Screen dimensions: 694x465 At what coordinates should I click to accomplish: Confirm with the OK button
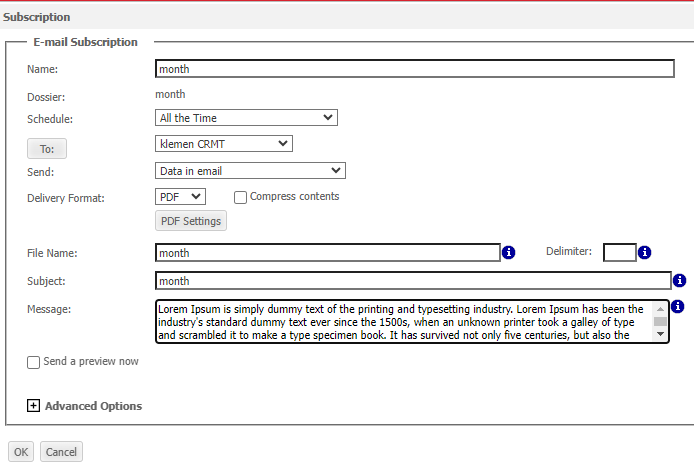click(x=21, y=452)
